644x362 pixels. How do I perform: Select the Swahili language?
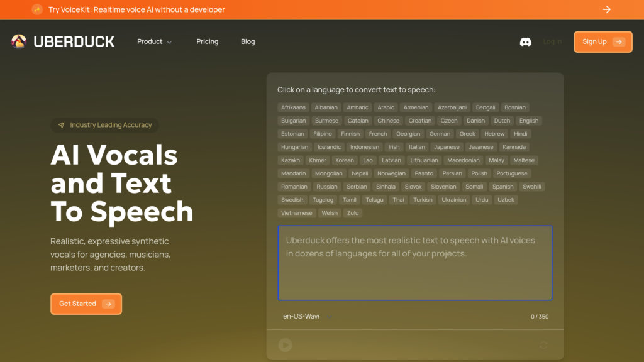pyautogui.click(x=532, y=186)
